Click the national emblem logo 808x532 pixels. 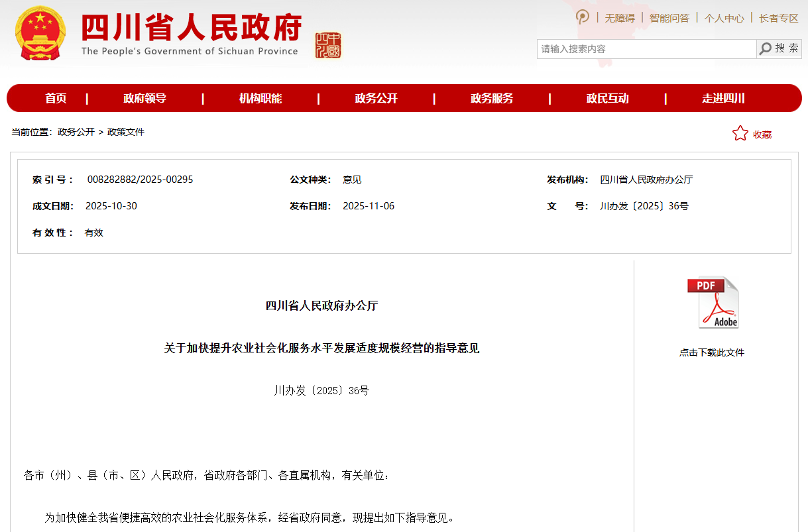(40, 34)
